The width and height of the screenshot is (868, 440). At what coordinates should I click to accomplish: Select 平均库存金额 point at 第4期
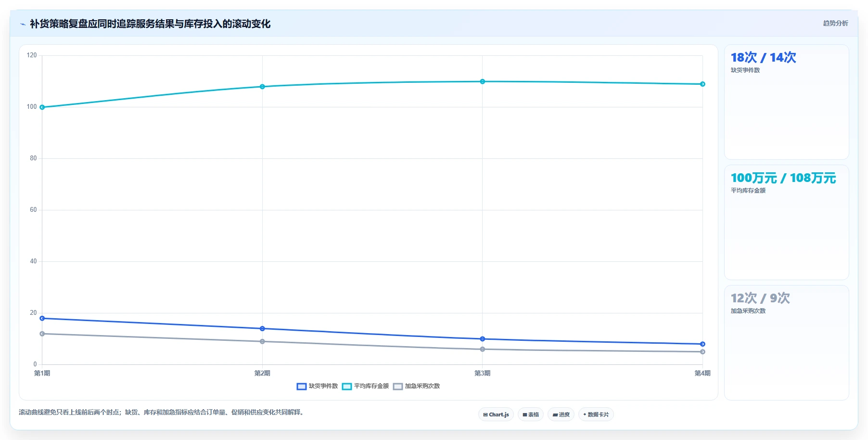[702, 84]
